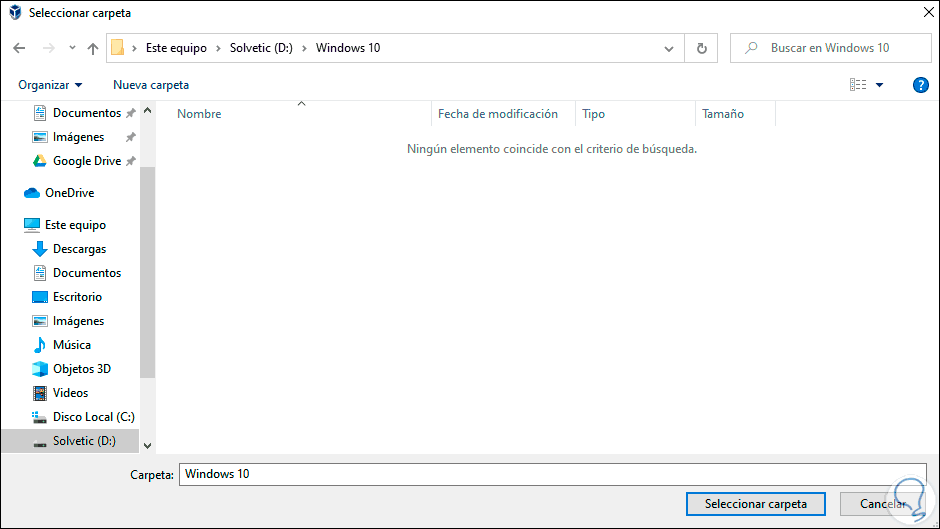
Task: Go up one folder level
Action: point(92,48)
